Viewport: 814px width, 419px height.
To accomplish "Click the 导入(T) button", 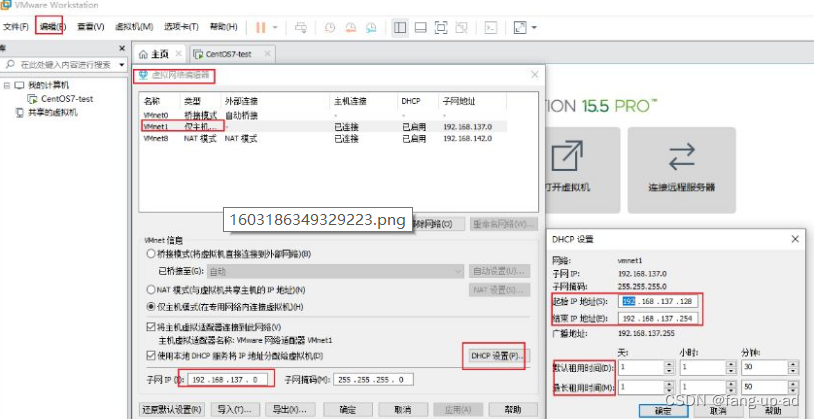I will (235, 409).
